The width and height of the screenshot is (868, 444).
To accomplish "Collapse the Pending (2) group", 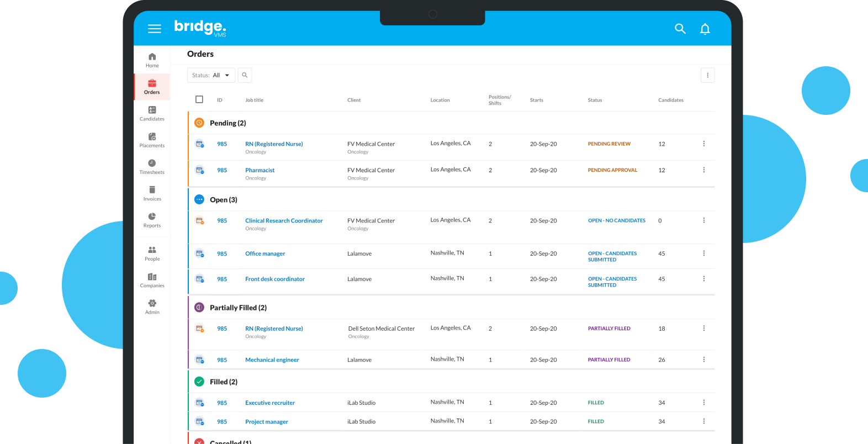I will click(227, 123).
